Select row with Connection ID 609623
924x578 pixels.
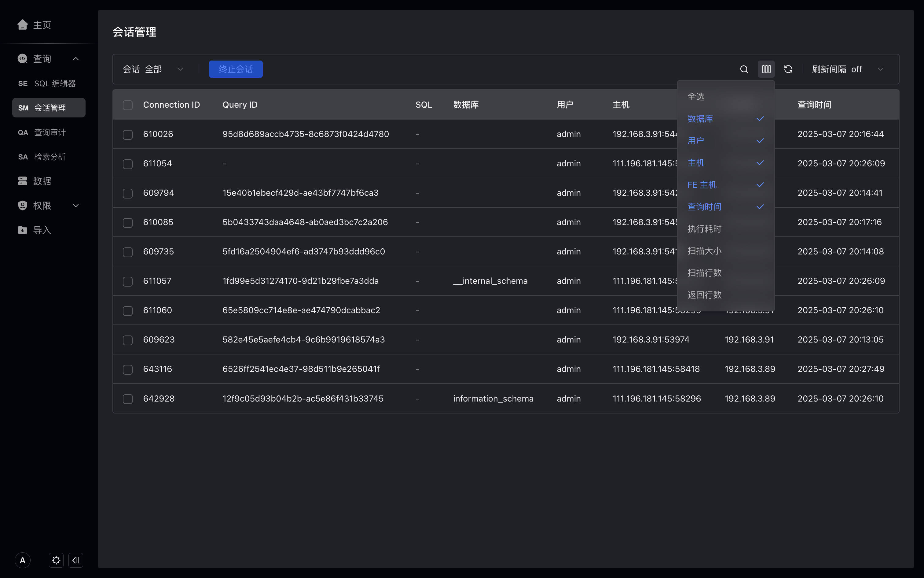click(x=127, y=340)
